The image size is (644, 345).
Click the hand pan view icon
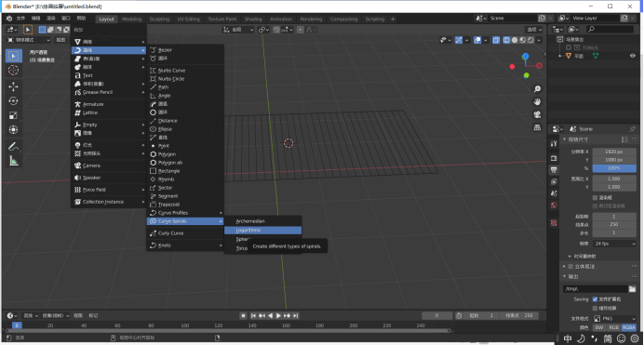pos(537,101)
